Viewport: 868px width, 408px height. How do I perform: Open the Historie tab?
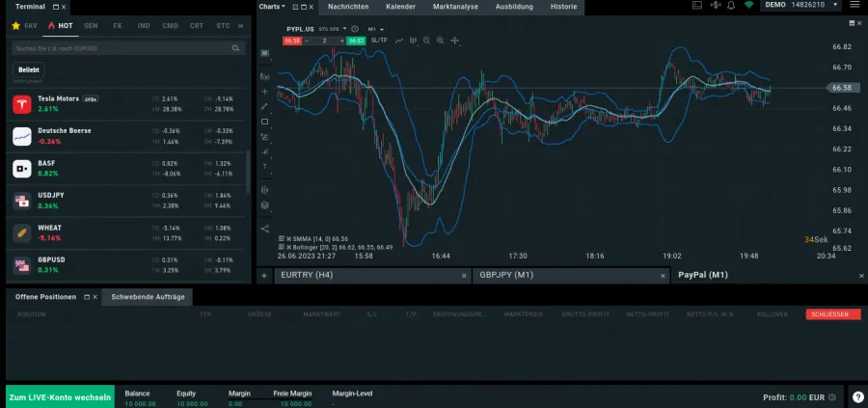coord(563,7)
